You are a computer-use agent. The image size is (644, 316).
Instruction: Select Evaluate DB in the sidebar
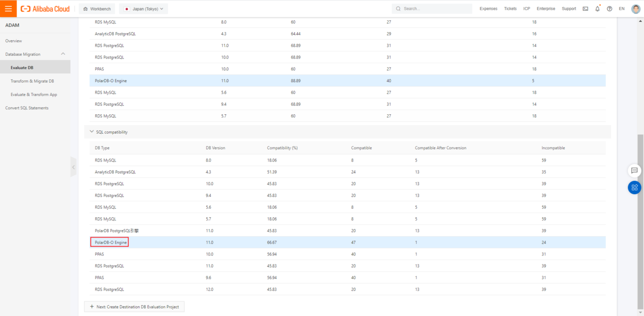point(35,68)
